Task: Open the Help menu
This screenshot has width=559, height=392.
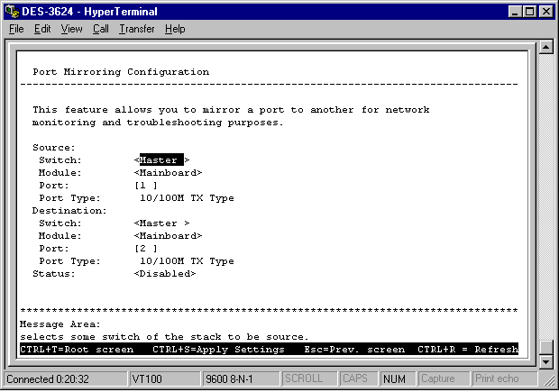Action: pos(175,29)
